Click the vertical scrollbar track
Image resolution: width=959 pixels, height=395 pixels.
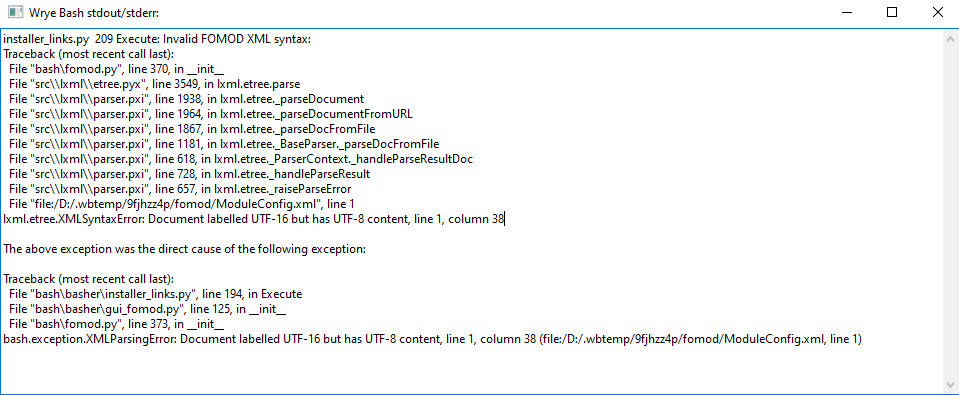coord(950,211)
